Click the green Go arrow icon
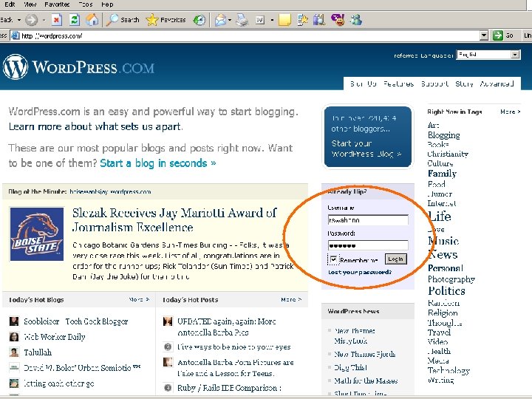 point(497,35)
